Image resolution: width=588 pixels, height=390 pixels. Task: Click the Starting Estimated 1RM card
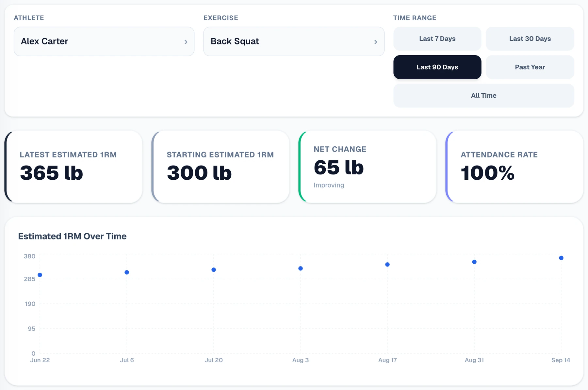tap(220, 167)
